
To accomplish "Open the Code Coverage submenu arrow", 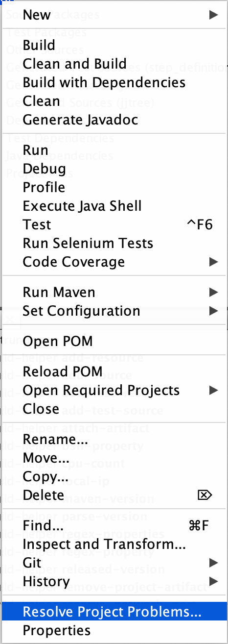I will click(213, 262).
